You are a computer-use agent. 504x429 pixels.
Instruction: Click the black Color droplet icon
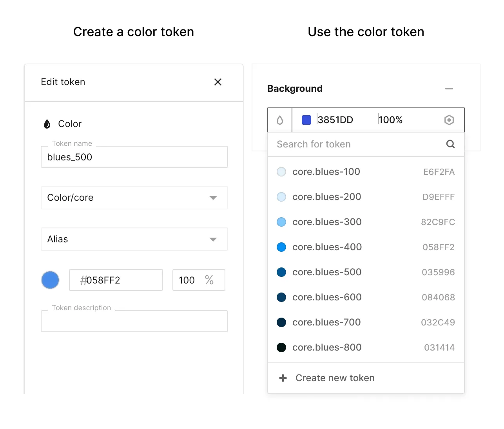[x=47, y=124]
